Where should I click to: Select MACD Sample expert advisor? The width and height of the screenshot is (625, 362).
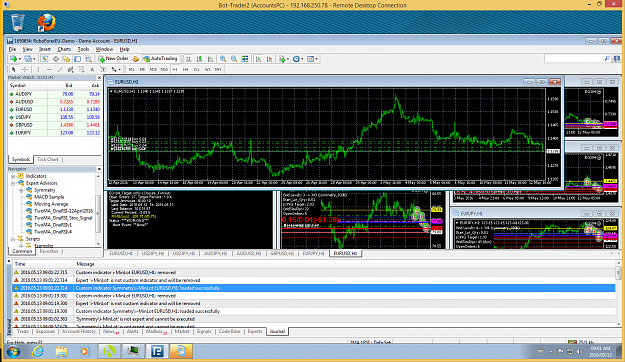click(x=49, y=197)
